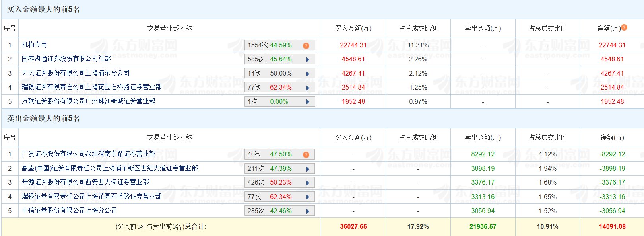644x236 pixels.
Task: Click total ratio 17.92%
Action: click(x=418, y=226)
